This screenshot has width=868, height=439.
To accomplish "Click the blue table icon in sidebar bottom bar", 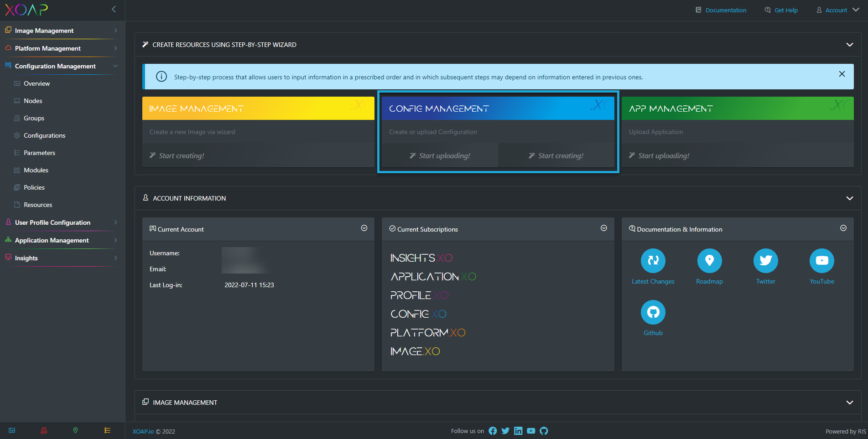I will tap(12, 430).
